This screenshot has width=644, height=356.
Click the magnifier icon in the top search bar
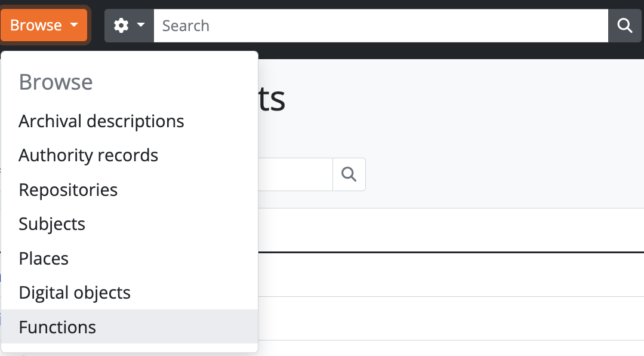[x=624, y=26]
